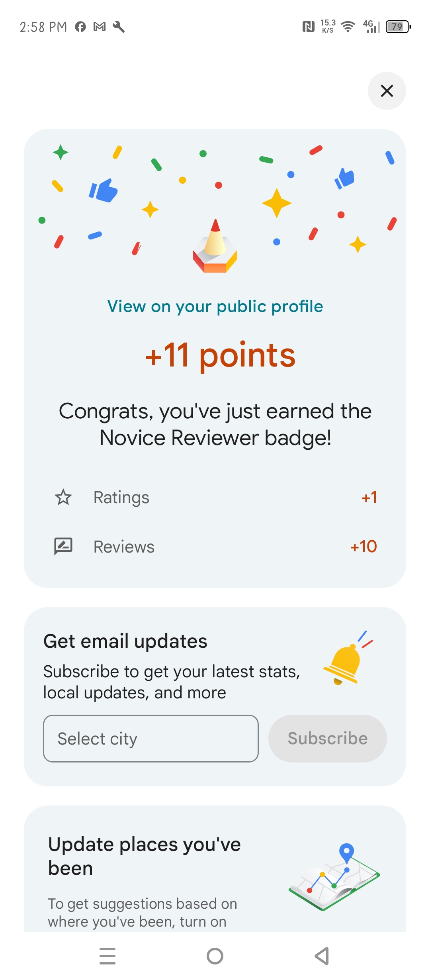
Task: Tap the Reviews comment icon
Action: click(63, 546)
